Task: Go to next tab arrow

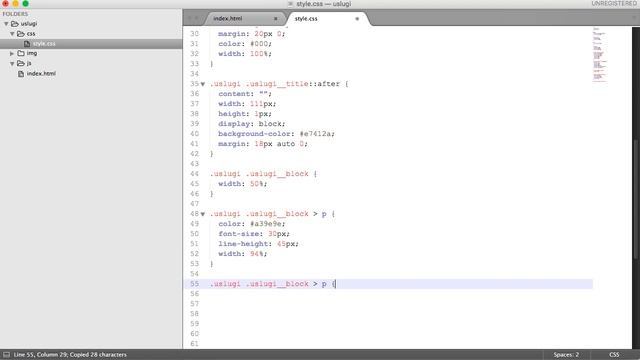Action: coord(197,18)
